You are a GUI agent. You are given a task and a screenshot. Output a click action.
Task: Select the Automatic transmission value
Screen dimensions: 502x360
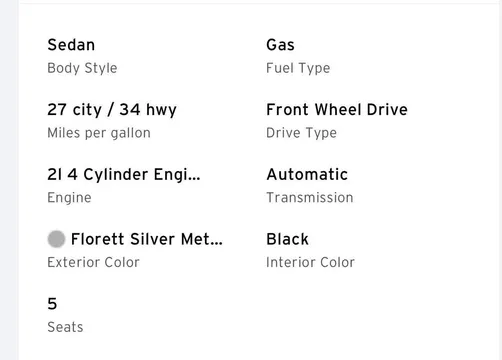307,174
